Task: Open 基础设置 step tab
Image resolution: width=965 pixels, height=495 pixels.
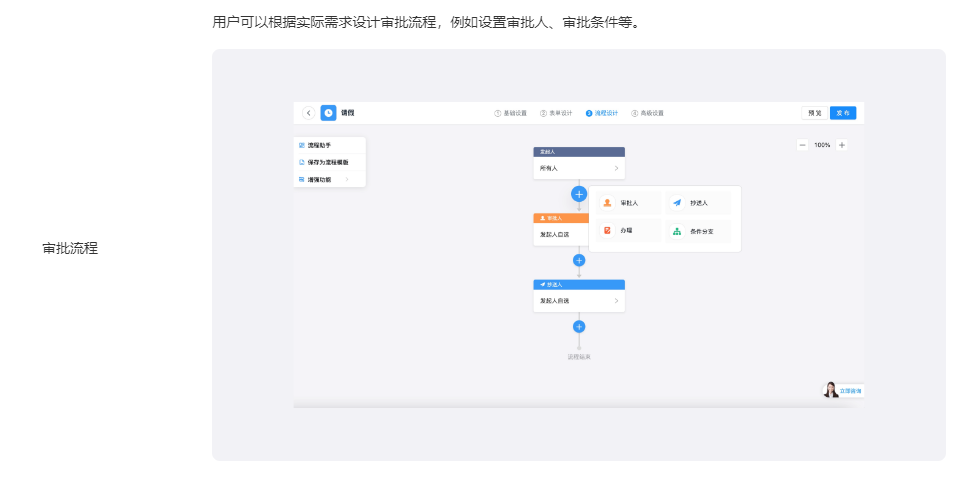Action: (x=510, y=113)
